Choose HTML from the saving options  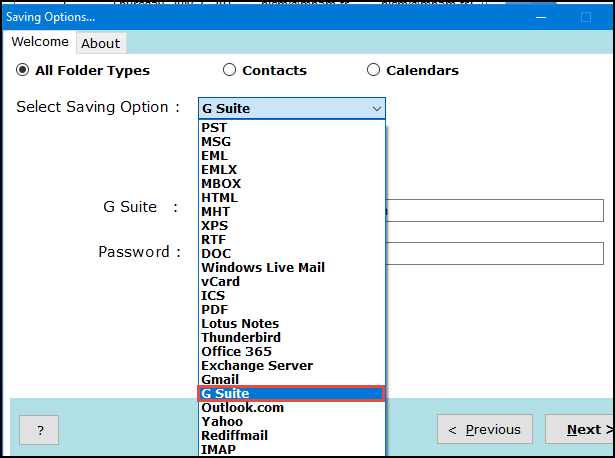coord(292,198)
